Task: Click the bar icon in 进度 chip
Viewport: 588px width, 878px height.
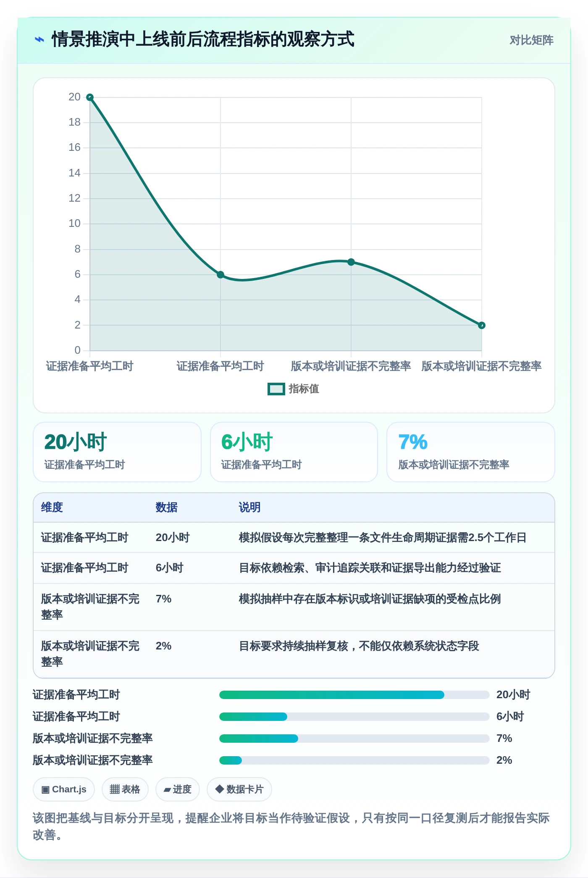Action: (167, 790)
